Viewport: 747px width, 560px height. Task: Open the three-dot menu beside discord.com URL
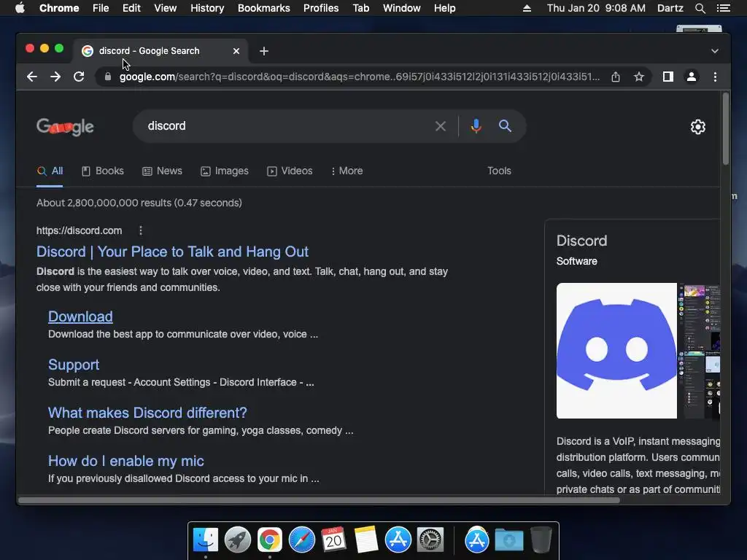[x=141, y=230]
